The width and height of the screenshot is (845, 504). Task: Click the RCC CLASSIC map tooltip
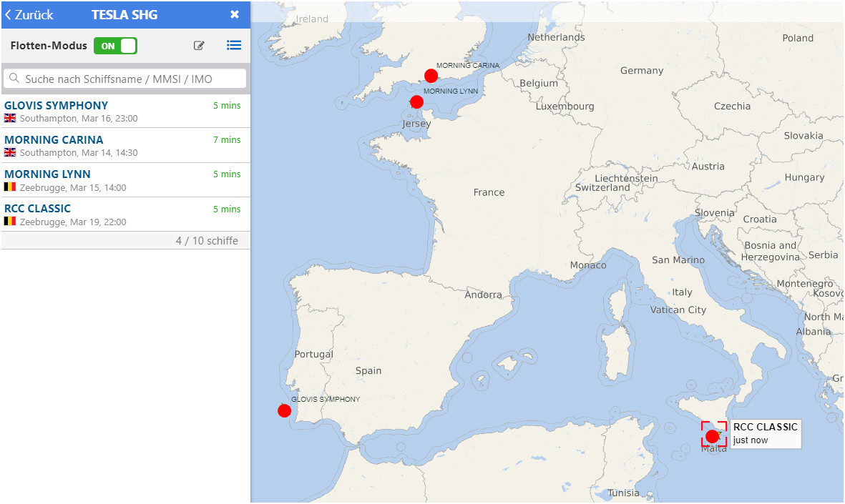pyautogui.click(x=764, y=433)
